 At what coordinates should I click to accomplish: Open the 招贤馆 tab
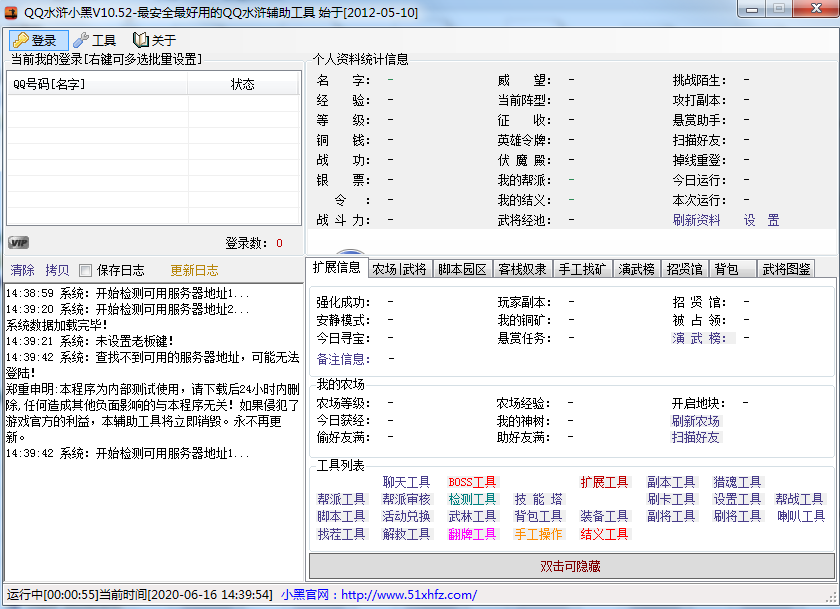[x=685, y=269]
